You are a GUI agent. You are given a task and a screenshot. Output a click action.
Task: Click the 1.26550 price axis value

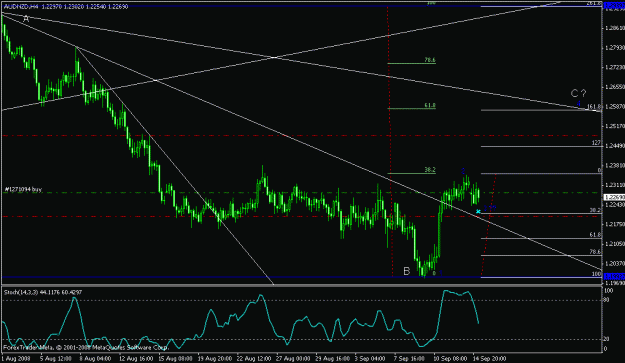(614, 87)
